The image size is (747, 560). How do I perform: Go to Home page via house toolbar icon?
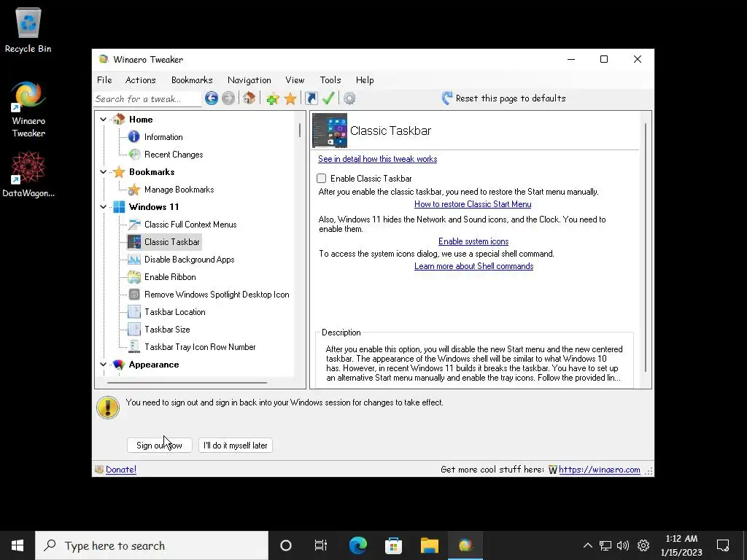(249, 98)
